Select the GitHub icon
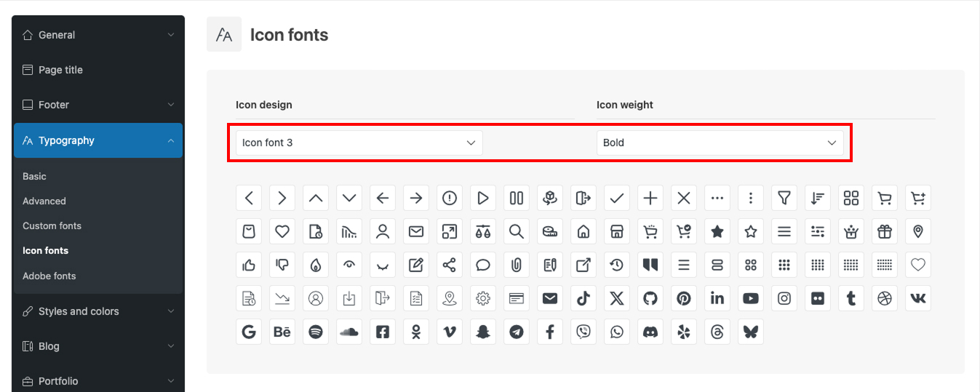 tap(650, 298)
